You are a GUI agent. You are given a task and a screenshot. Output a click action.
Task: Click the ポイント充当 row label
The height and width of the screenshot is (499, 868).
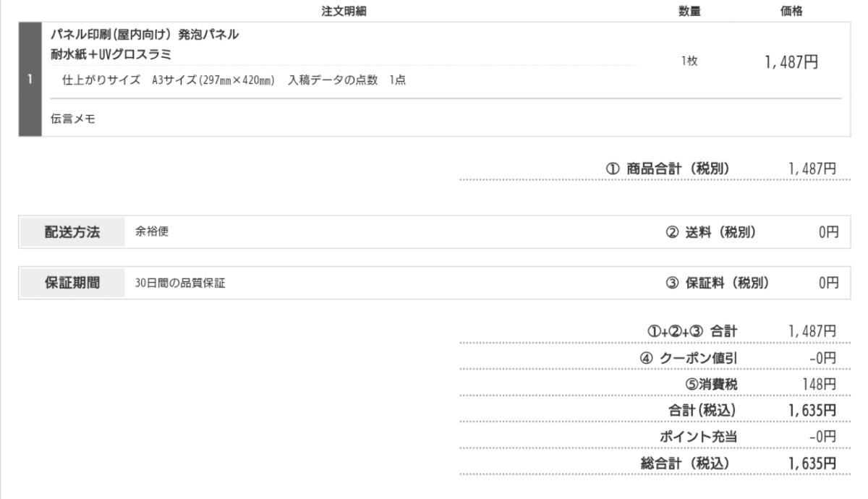[699, 436]
